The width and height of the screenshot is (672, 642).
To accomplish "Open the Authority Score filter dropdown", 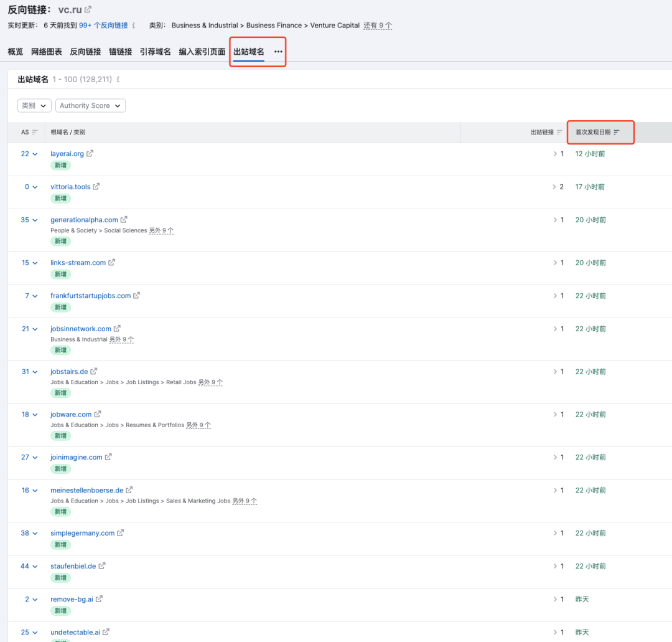I will click(90, 105).
